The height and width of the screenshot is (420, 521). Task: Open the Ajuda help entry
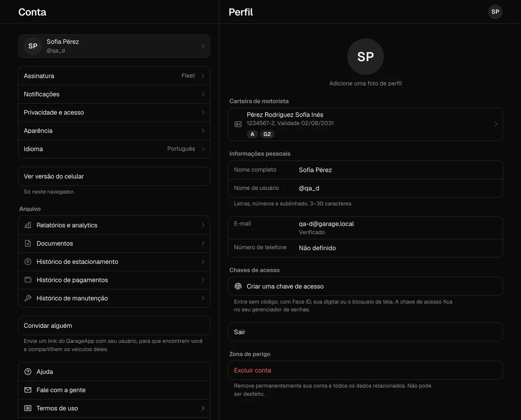[114, 372]
